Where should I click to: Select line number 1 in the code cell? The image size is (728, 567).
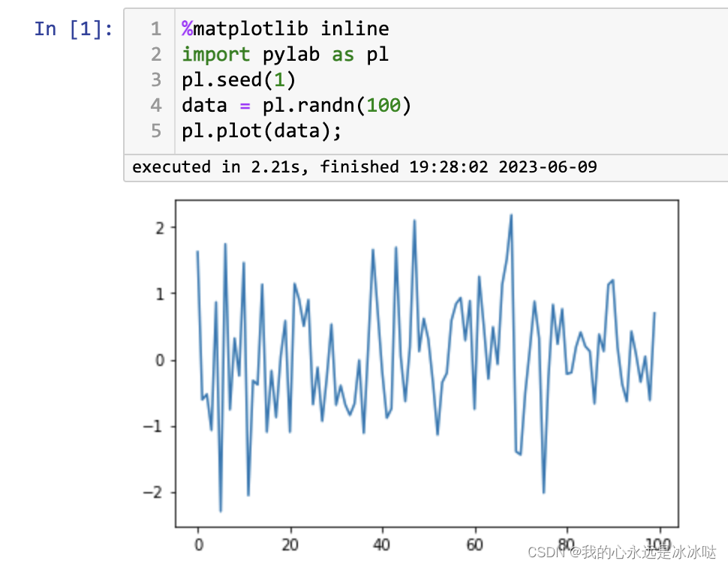(x=155, y=28)
